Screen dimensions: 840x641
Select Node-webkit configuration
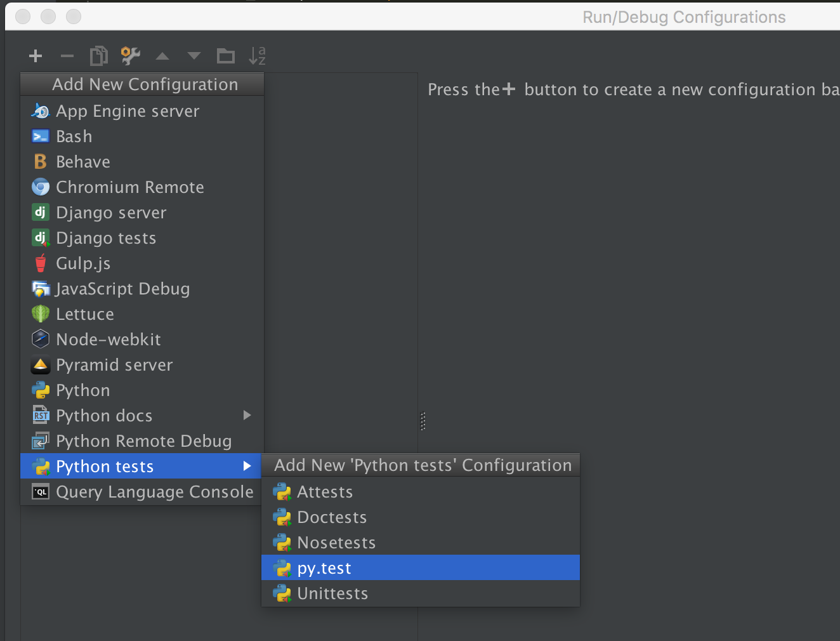click(x=142, y=340)
